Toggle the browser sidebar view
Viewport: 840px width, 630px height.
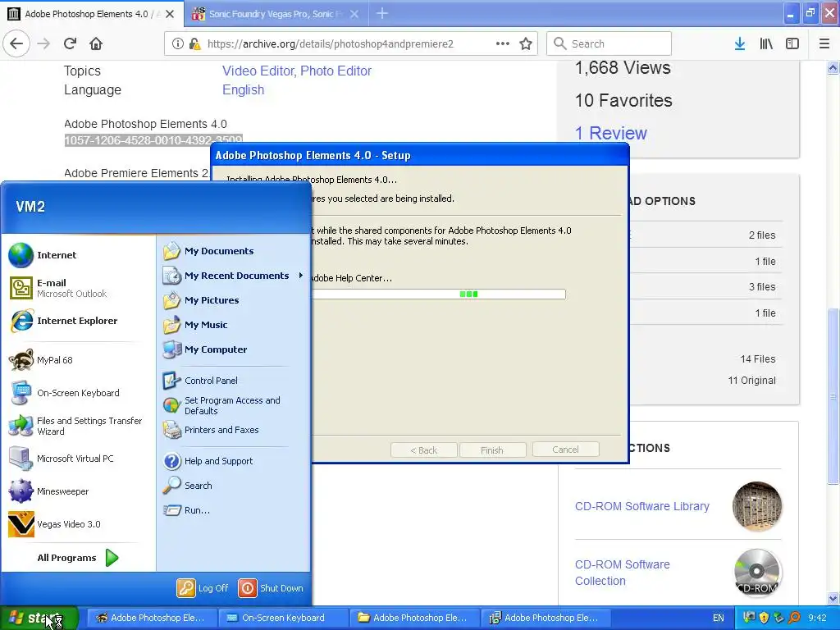(792, 43)
